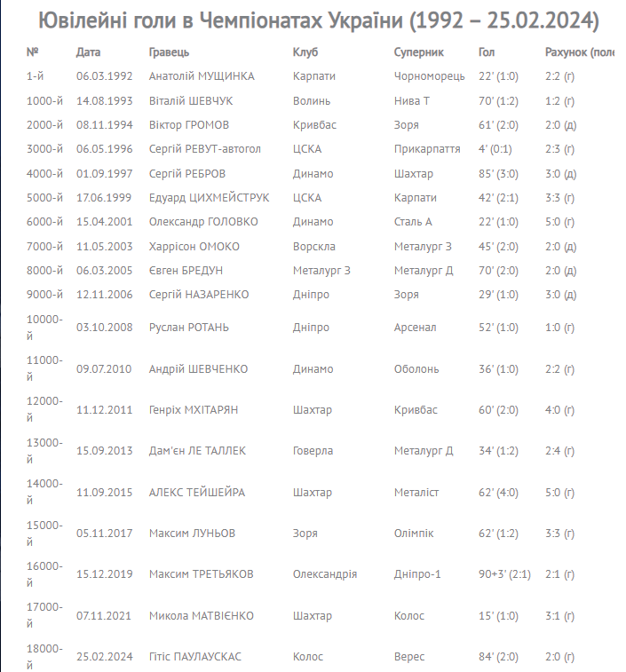Viewport: 626px width, 672px height.
Task: Click Руслан РОТАНЬ player name
Action: tap(189, 328)
